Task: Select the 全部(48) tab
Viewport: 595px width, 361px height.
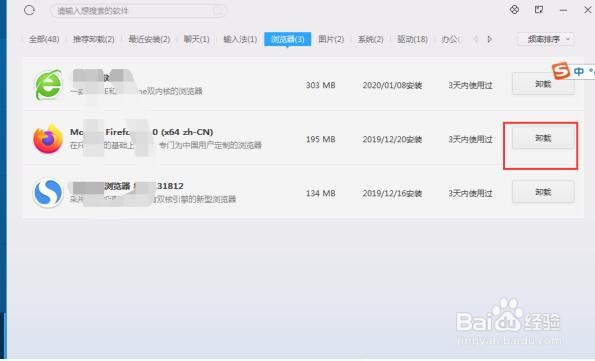Action: pyautogui.click(x=44, y=39)
